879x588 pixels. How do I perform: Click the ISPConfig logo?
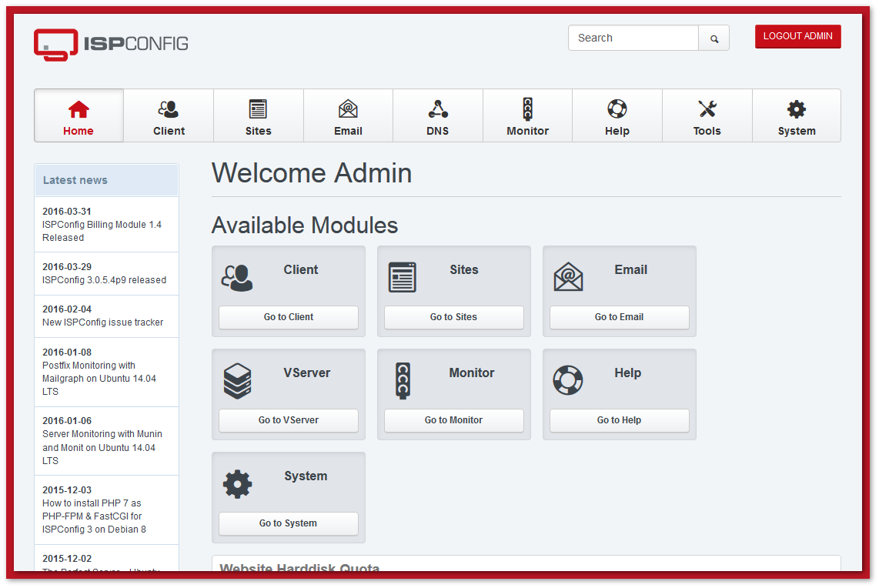(111, 45)
